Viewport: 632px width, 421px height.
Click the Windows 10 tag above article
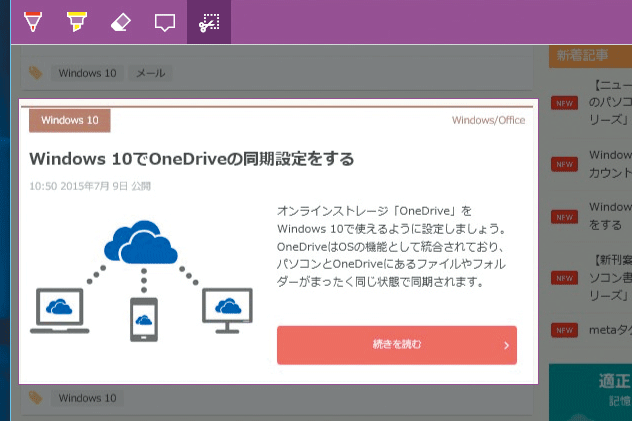(87, 73)
